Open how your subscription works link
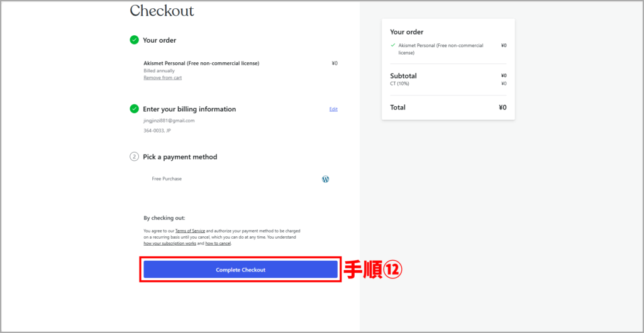This screenshot has height=333, width=644. pyautogui.click(x=170, y=243)
